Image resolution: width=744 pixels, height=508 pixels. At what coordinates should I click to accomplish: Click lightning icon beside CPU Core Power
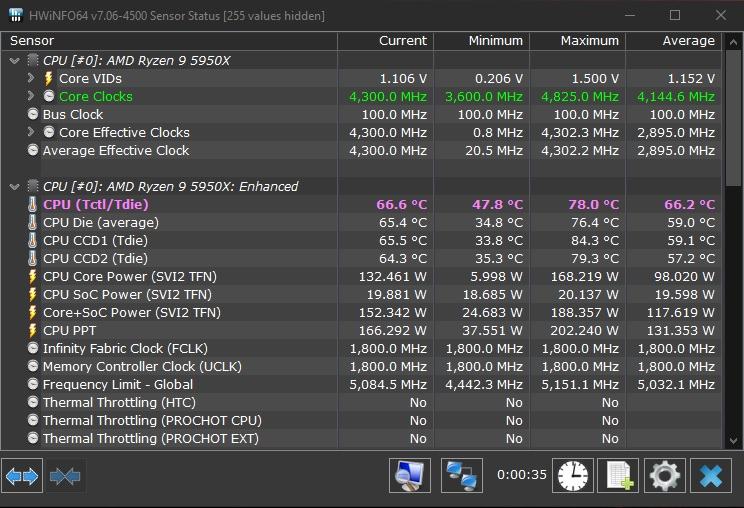point(32,277)
